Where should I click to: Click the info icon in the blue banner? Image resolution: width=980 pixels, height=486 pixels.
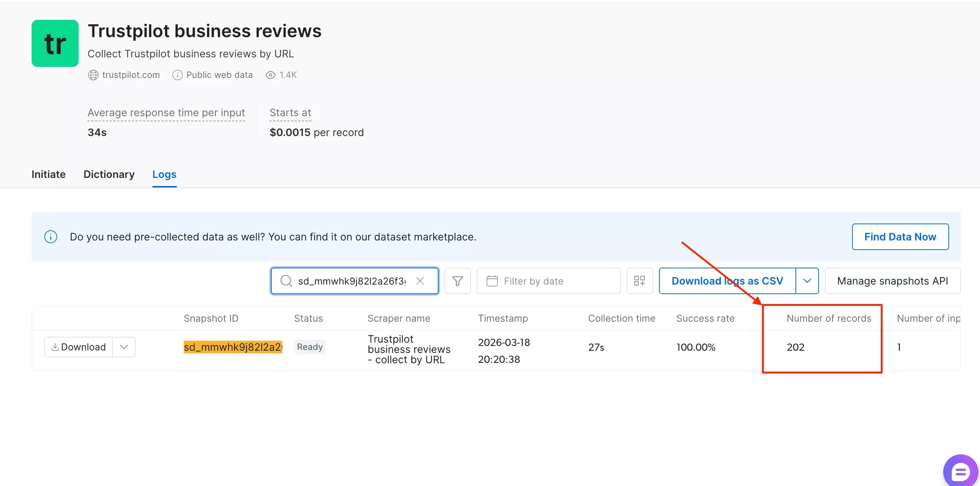(x=51, y=237)
